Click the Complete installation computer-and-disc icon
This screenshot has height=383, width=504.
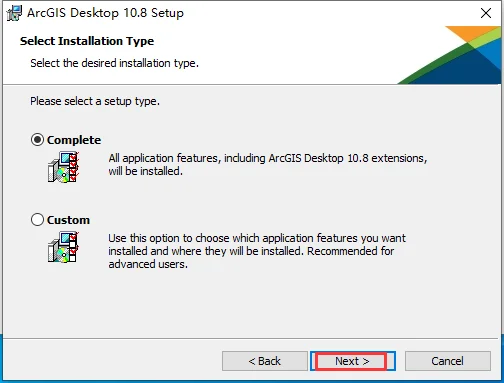(63, 167)
